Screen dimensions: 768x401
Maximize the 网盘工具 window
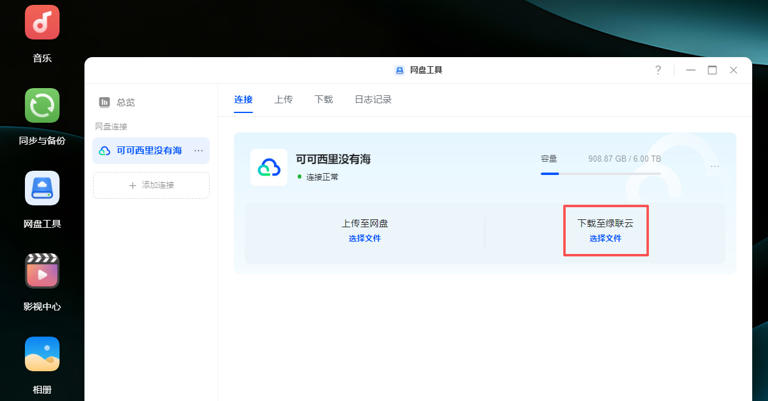712,70
